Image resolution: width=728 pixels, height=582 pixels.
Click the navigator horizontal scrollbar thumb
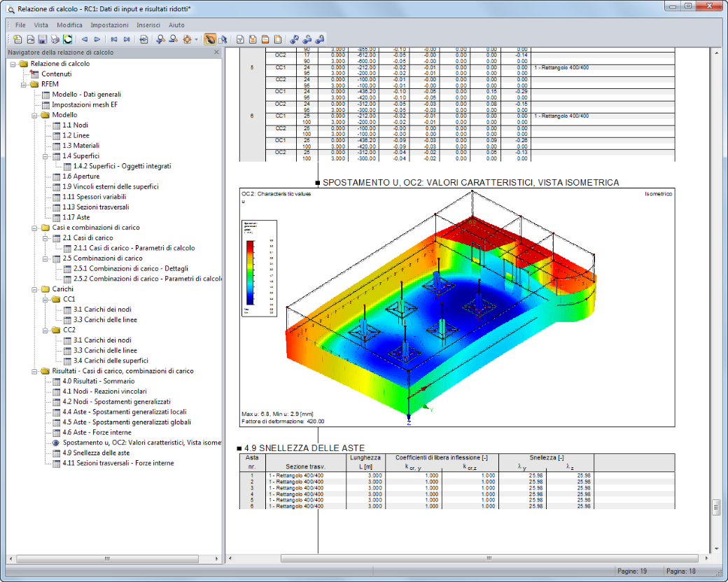coord(108,559)
